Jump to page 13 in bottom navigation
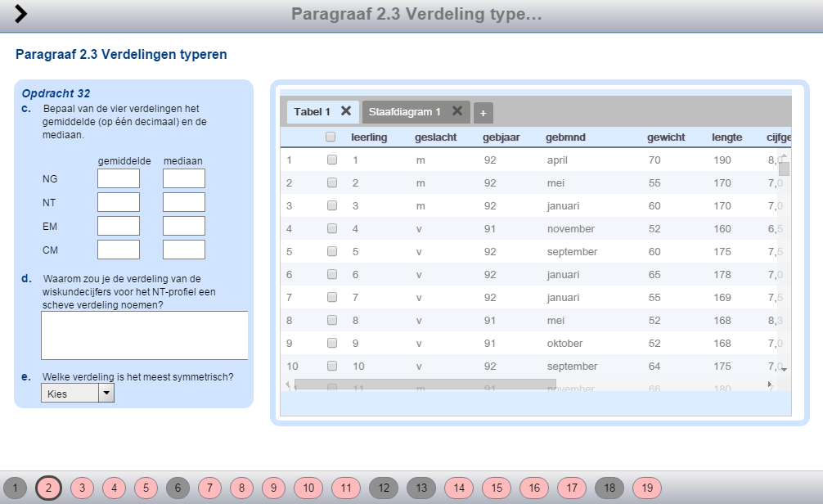Screen dimensions: 823x504 pyautogui.click(x=421, y=488)
